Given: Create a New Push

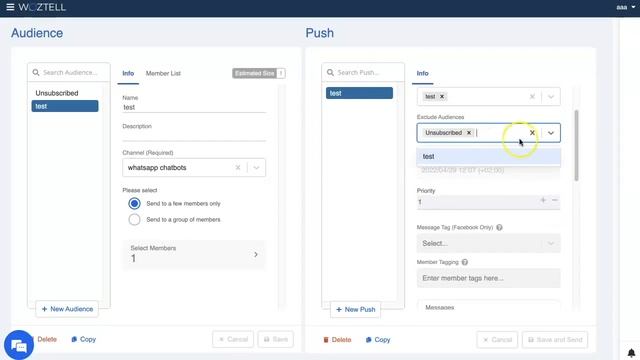Looking at the screenshot, I should click(355, 309).
